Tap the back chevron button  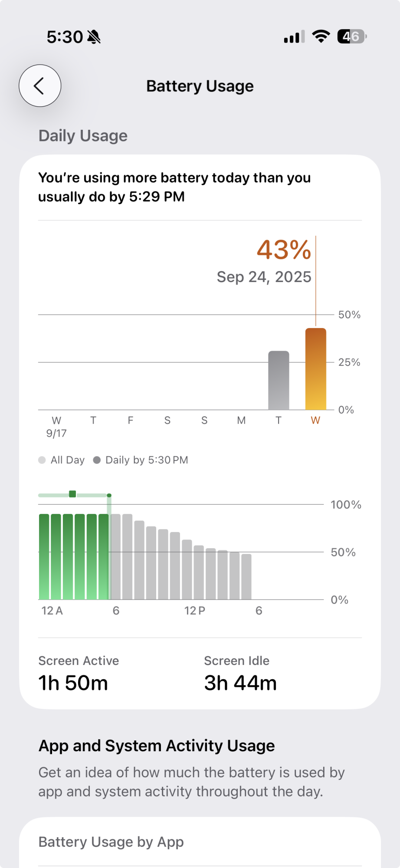(x=40, y=86)
